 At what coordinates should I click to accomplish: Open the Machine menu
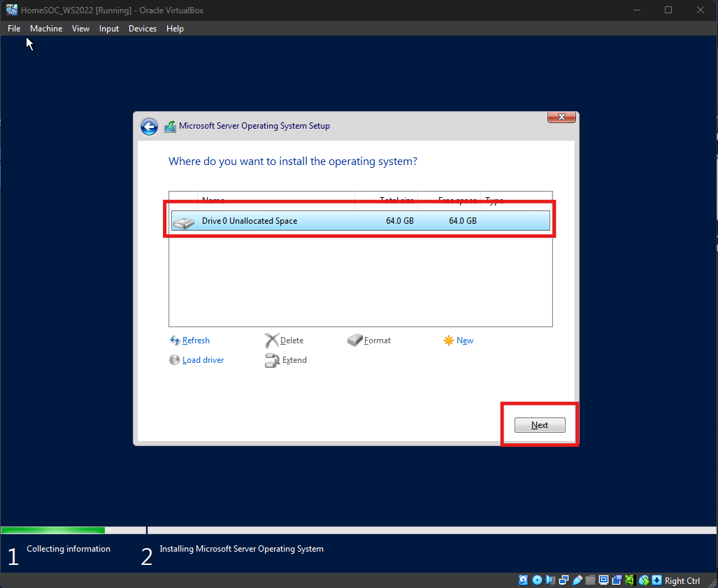(x=46, y=29)
